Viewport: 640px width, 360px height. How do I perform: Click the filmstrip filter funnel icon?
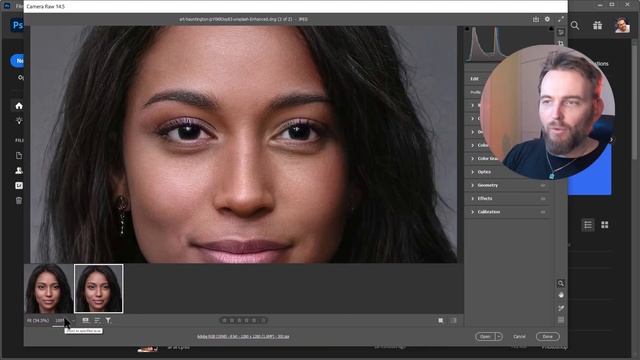coord(108,320)
